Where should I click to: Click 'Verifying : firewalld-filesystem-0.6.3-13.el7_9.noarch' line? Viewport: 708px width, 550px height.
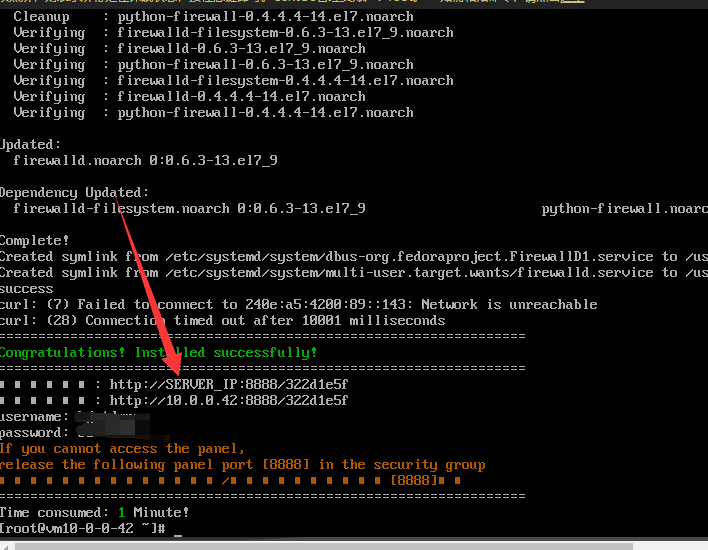(x=233, y=33)
